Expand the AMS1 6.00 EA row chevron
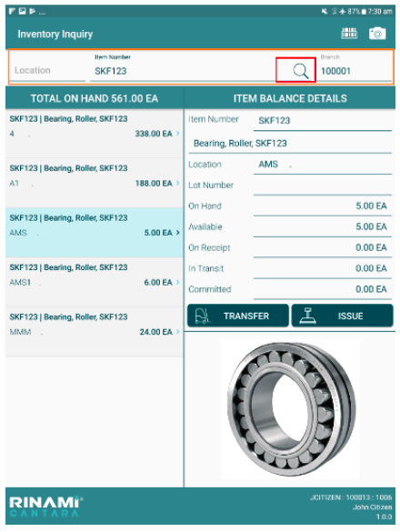The height and width of the screenshot is (532, 400). click(x=178, y=282)
